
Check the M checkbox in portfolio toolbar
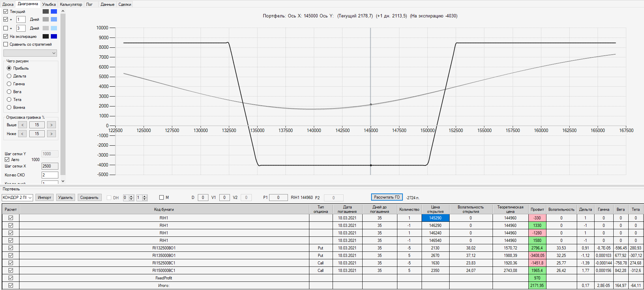pos(162,198)
